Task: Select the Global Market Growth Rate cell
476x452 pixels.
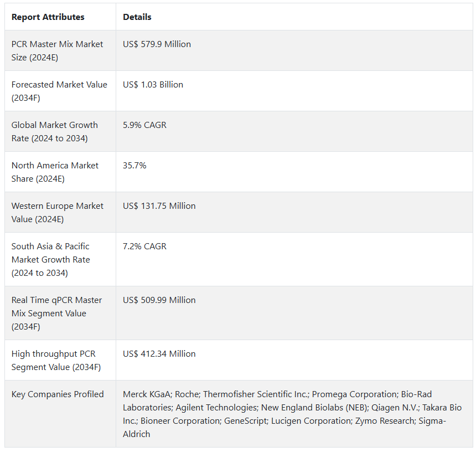Action: click(x=55, y=131)
